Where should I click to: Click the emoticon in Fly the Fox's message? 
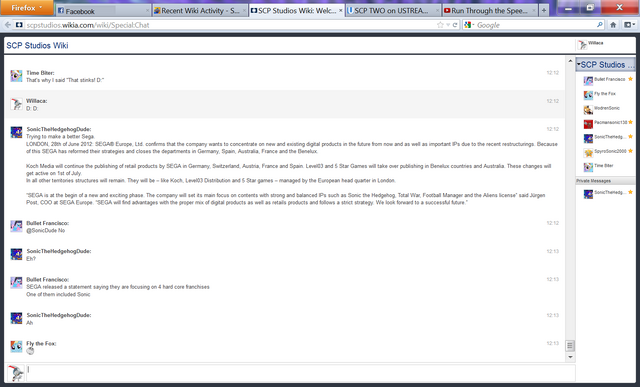[x=30, y=351]
